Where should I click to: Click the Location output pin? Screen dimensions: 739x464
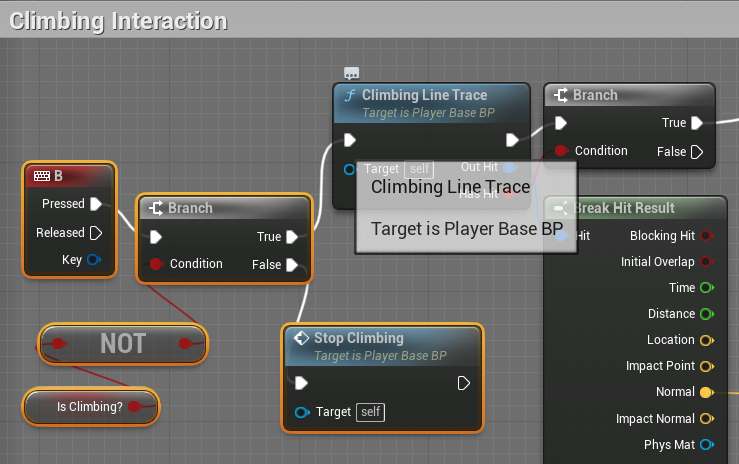pyautogui.click(x=706, y=340)
